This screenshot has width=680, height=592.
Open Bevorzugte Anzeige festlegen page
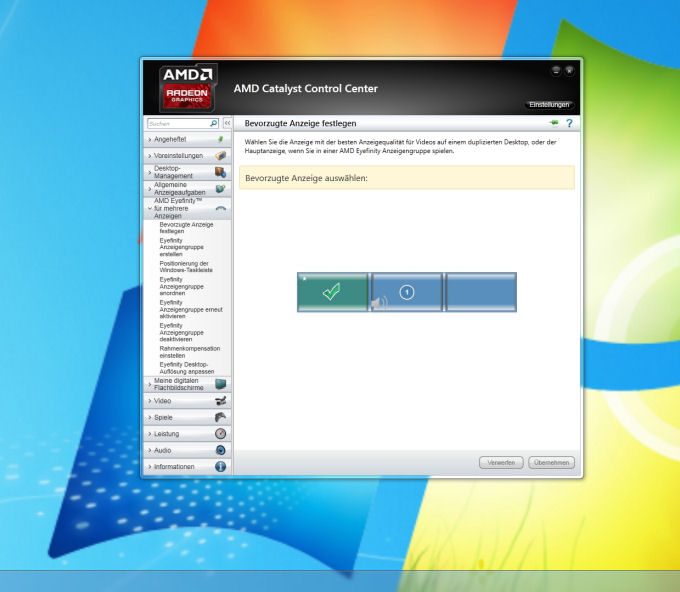[186, 228]
